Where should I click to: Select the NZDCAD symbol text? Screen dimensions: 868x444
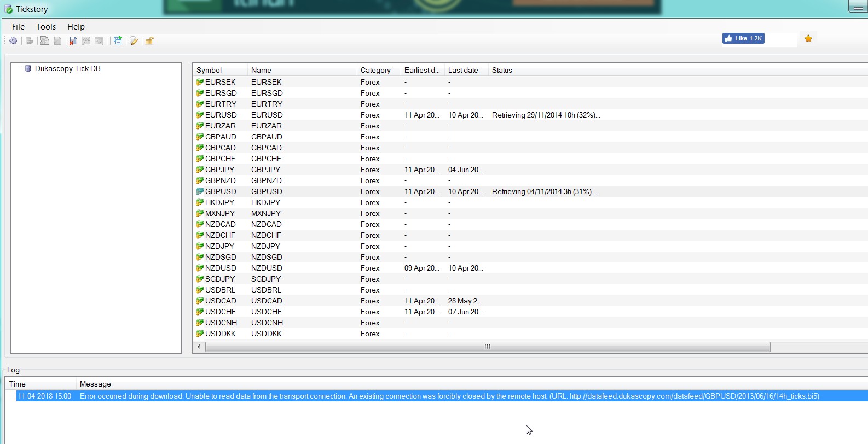tap(221, 224)
